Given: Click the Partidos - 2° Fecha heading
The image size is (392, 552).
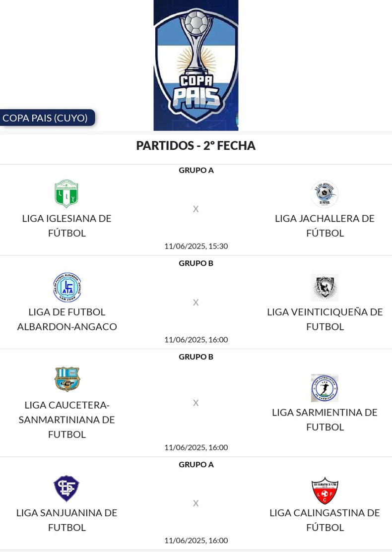Looking at the screenshot, I should point(196,145).
